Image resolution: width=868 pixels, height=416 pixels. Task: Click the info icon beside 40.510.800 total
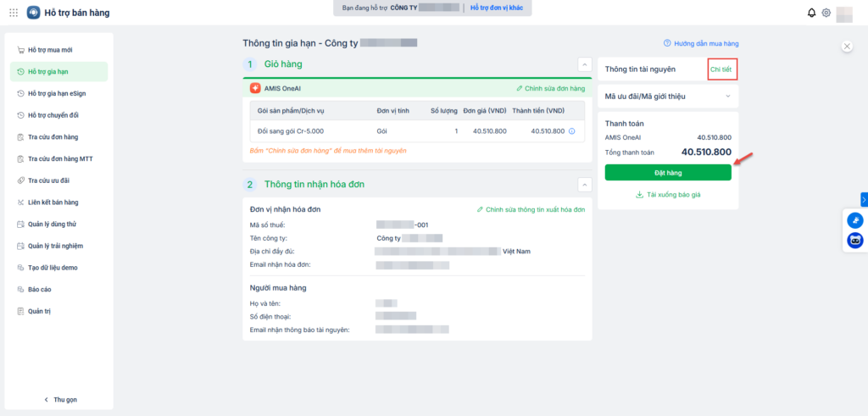tap(572, 131)
